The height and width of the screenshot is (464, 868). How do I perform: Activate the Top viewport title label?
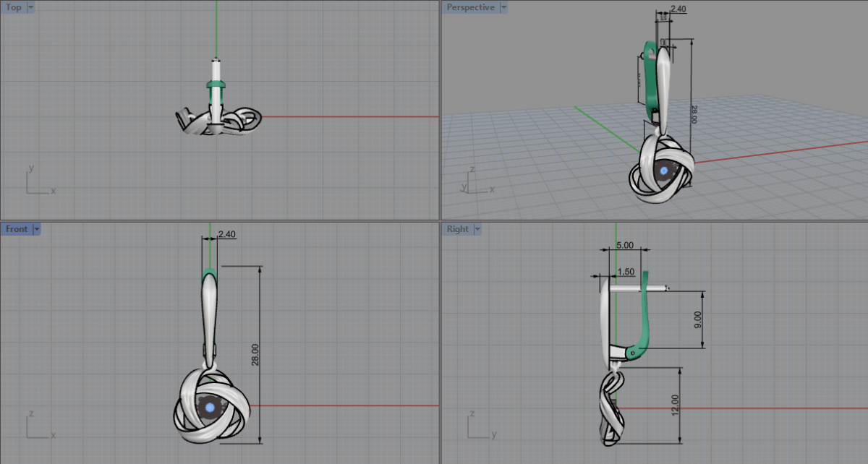[x=14, y=8]
